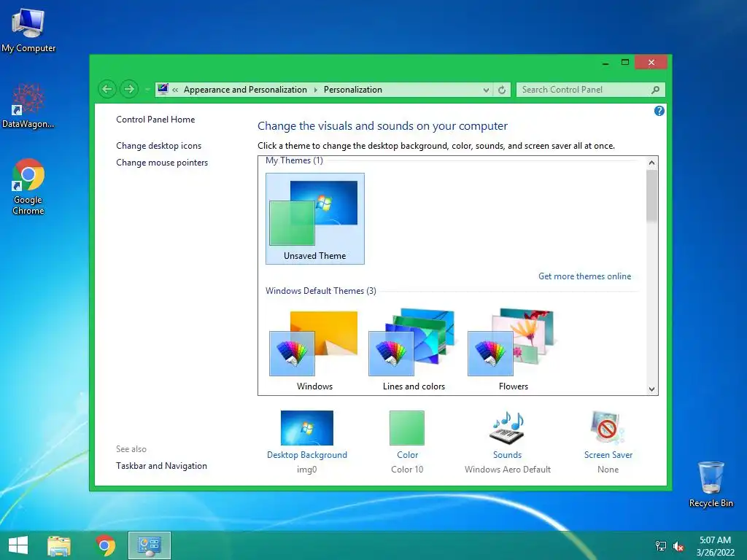Click the Control Panel icon in address bar

coord(163,89)
